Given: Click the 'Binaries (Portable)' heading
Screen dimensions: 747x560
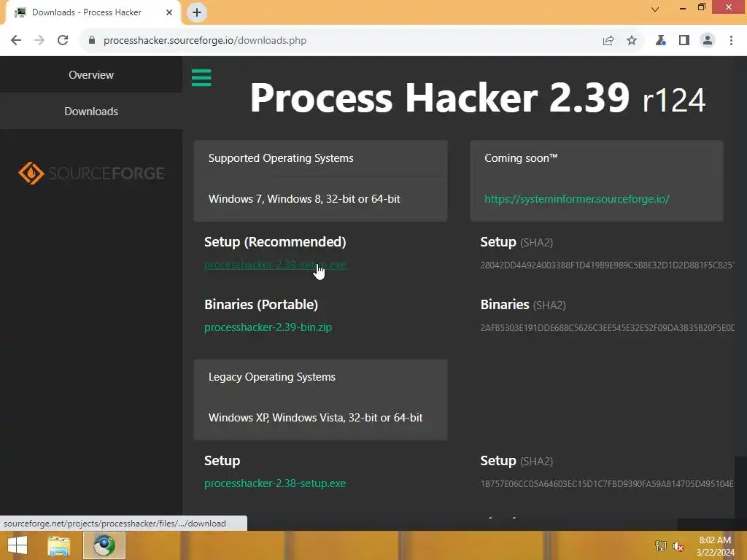Looking at the screenshot, I should pyautogui.click(x=261, y=305).
